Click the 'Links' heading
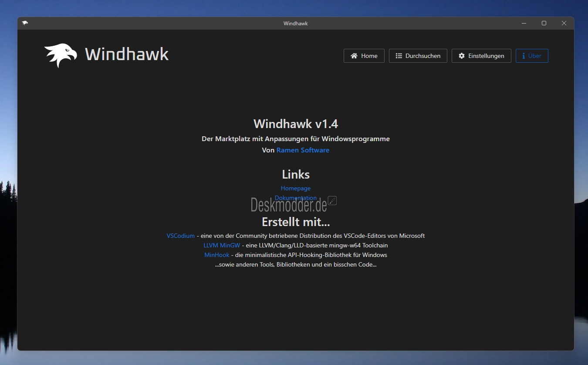 click(296, 174)
